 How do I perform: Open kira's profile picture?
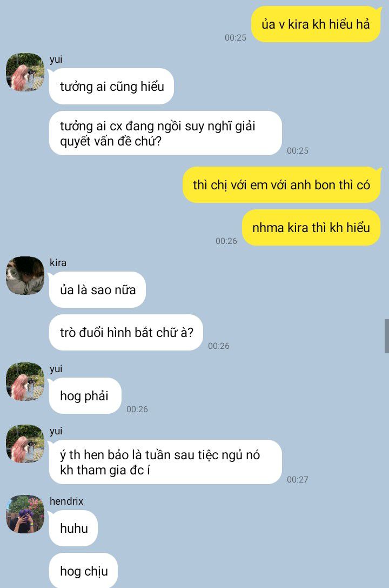25,275
